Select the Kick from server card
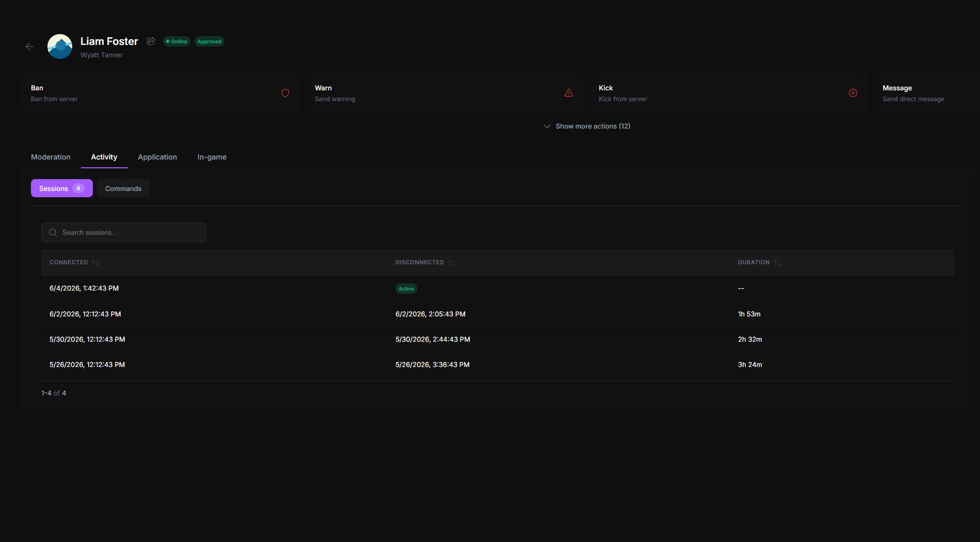Screen dimensions: 980x542 [728, 93]
